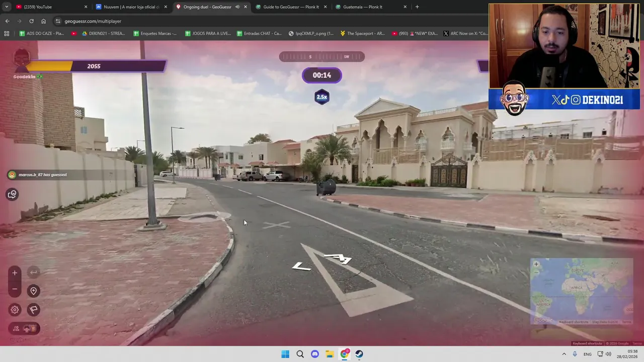Viewport: 644px width, 362px height.
Task: Open the apps grid in bookmarks bar
Action: pos(7,34)
